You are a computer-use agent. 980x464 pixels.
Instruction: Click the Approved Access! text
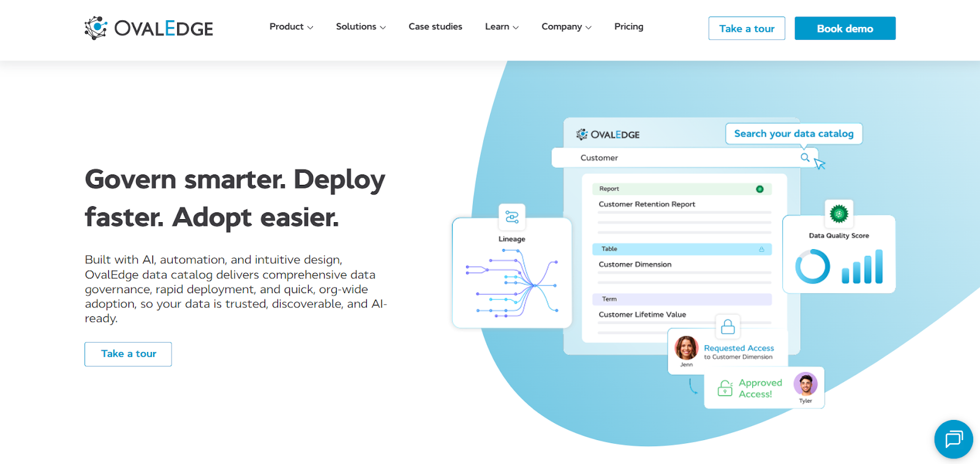click(x=760, y=388)
